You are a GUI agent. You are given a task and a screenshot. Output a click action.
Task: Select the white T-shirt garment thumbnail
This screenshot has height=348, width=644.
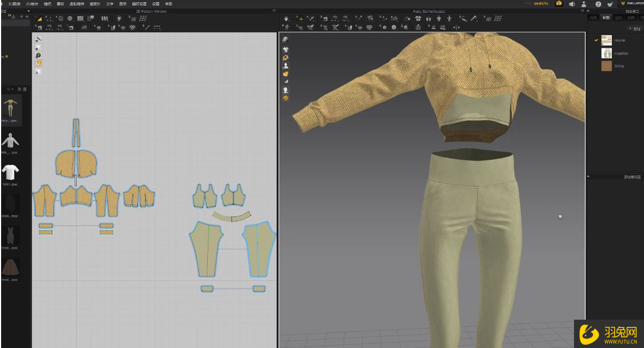click(x=9, y=172)
